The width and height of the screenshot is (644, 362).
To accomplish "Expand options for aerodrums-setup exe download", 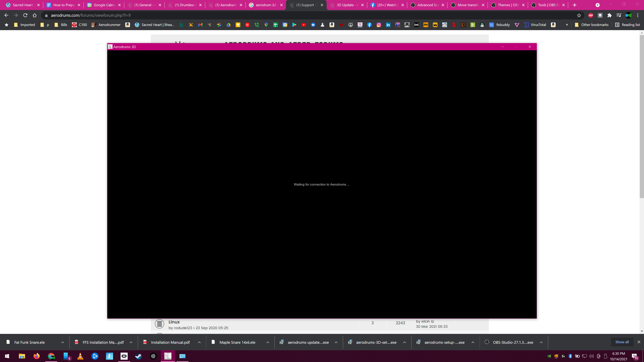I will (x=473, y=342).
